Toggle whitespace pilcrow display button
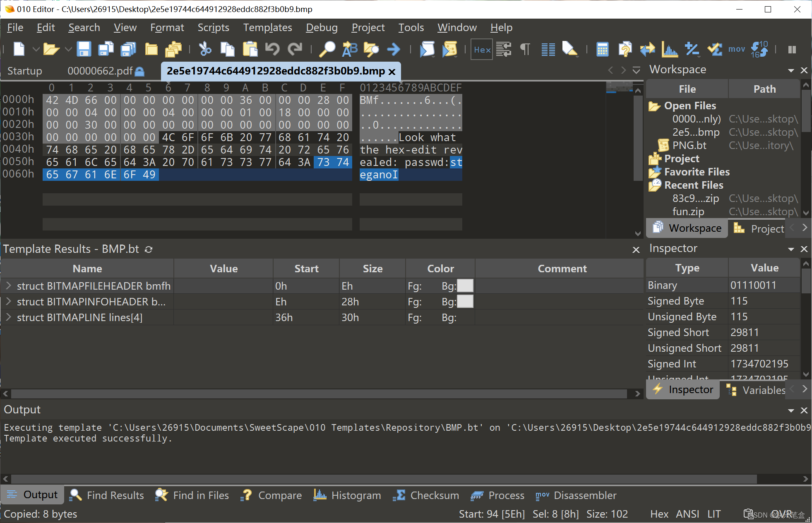 click(x=525, y=49)
